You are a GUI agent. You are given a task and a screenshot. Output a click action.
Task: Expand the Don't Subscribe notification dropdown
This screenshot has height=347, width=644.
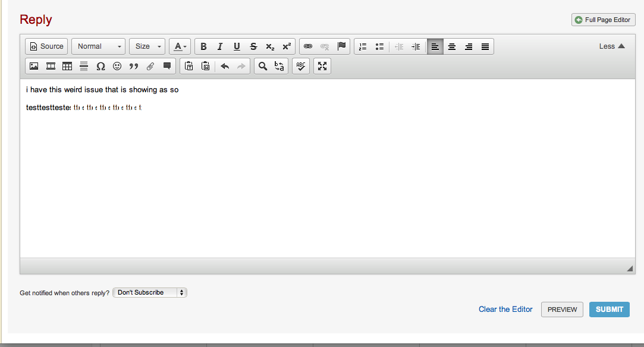150,292
